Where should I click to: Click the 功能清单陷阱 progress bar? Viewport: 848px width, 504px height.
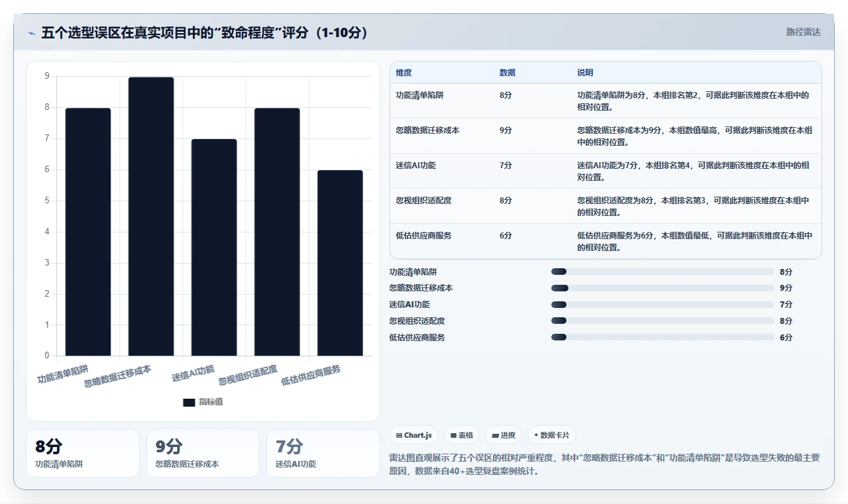click(662, 272)
